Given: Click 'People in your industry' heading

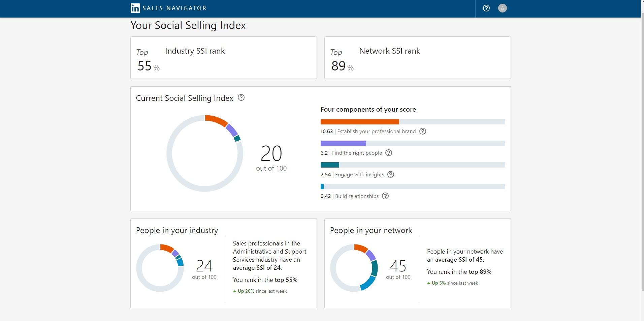Looking at the screenshot, I should (x=177, y=230).
